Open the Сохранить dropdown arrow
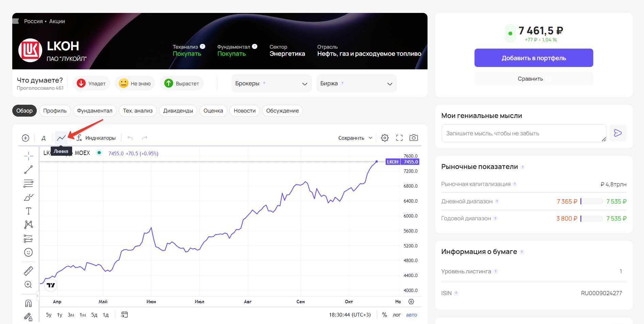Screen dimensions: 644x324 tap(370, 138)
